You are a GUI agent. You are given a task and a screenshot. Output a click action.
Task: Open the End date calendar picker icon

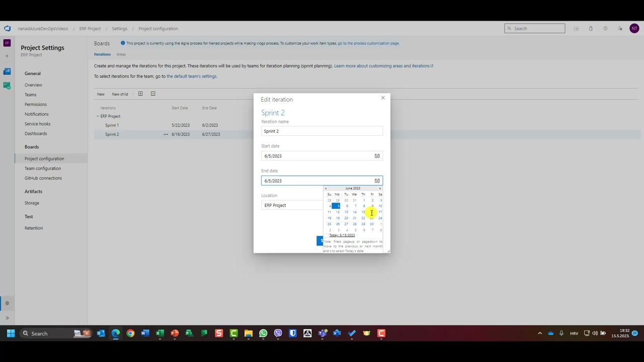coord(377,180)
